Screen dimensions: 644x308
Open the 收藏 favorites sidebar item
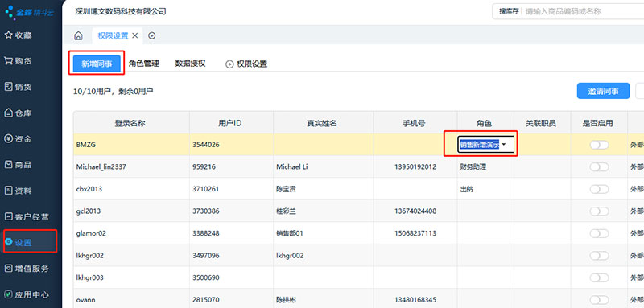pos(19,35)
